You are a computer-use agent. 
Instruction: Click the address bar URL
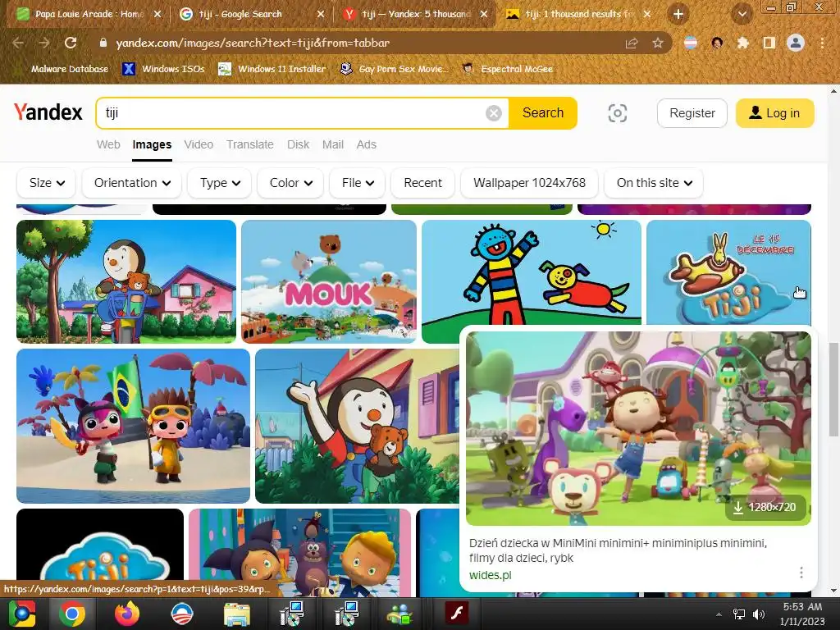tap(253, 43)
